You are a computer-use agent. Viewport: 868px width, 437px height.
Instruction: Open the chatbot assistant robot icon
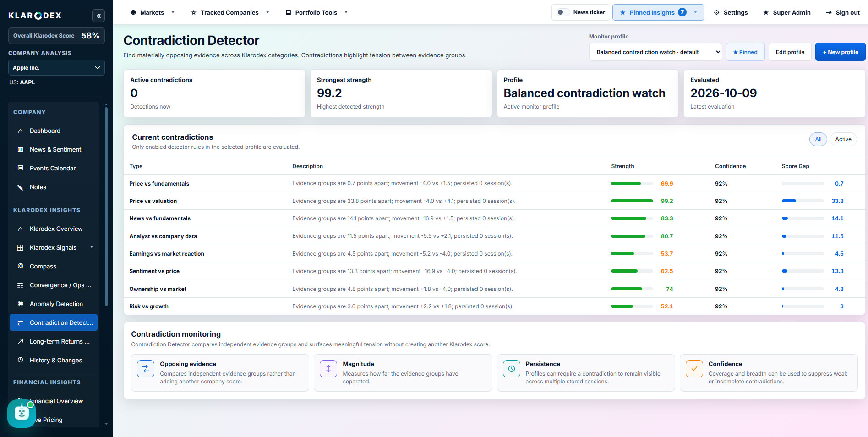tap(22, 413)
